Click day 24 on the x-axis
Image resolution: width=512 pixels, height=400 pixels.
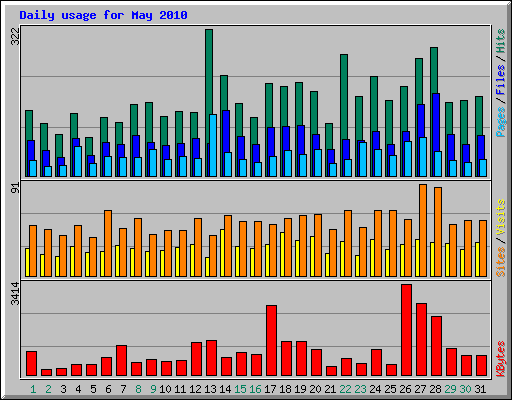click(375, 389)
